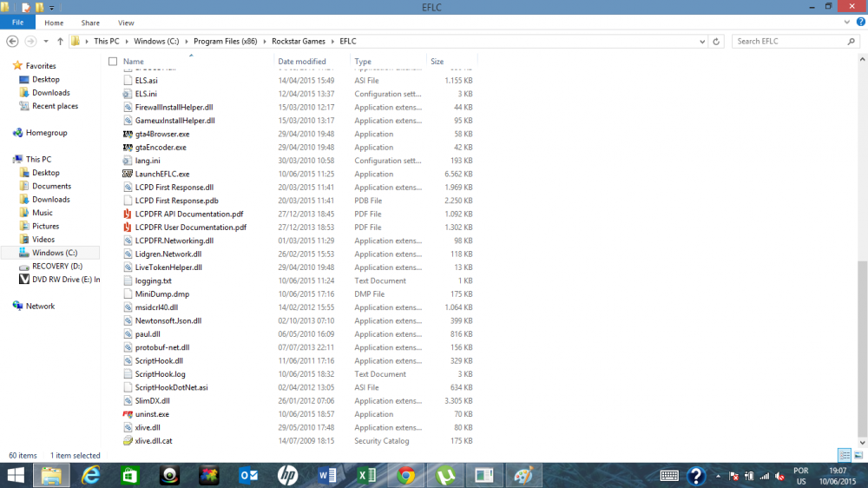Click the scroll up arrow

(x=862, y=59)
